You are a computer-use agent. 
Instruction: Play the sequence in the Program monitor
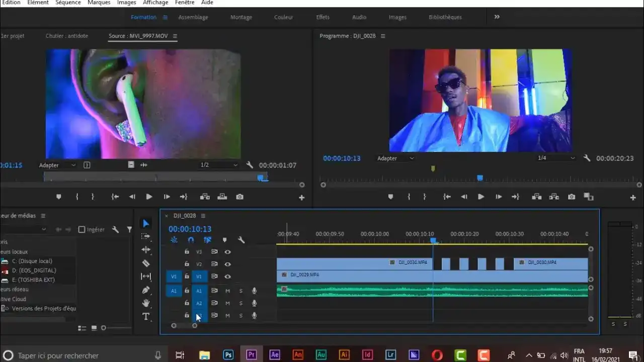pyautogui.click(x=480, y=197)
